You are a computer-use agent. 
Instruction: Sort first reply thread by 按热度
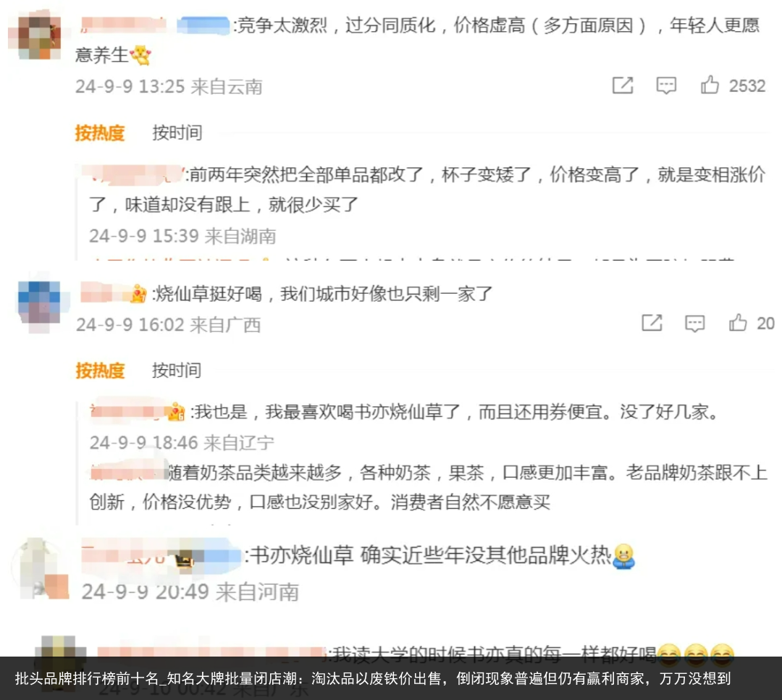pos(100,133)
